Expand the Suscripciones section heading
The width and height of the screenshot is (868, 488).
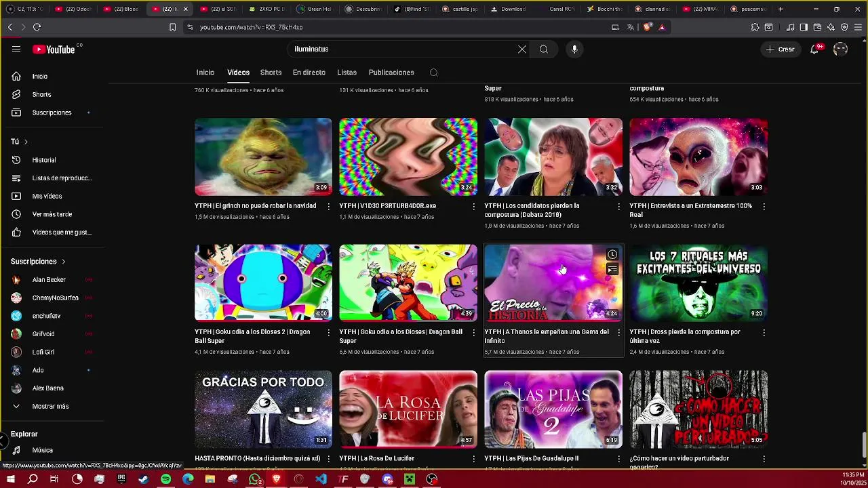[39, 262]
